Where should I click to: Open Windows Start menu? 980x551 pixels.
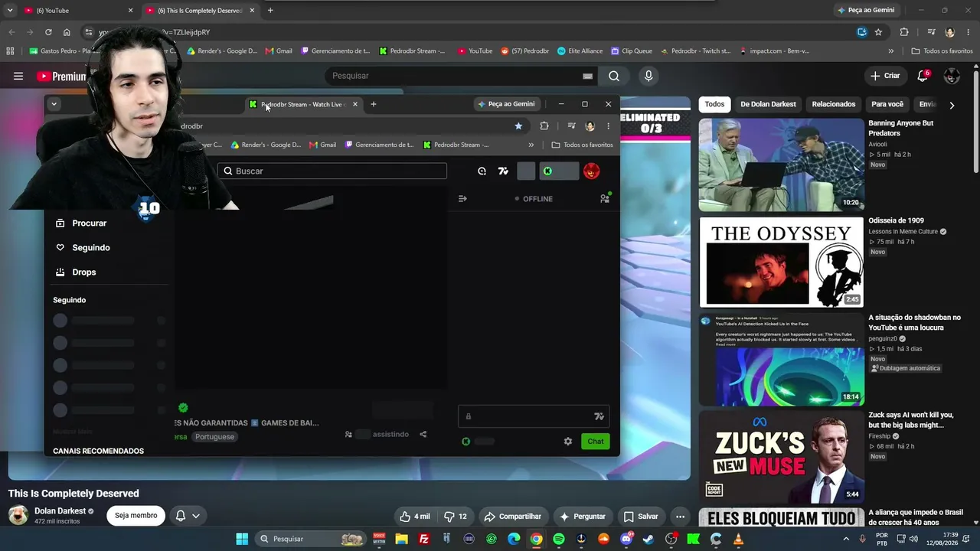click(x=242, y=539)
